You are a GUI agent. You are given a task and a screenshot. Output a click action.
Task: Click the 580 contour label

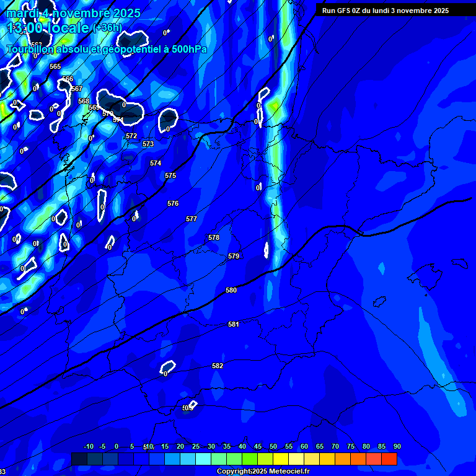pyautogui.click(x=231, y=290)
